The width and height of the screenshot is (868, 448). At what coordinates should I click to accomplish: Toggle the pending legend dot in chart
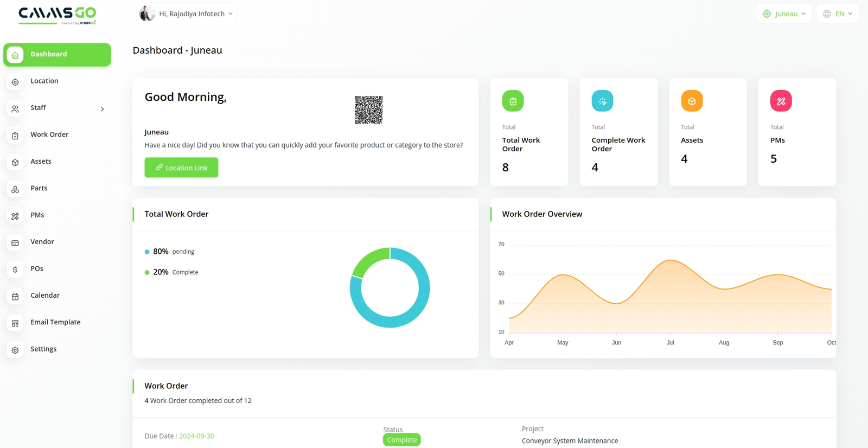(147, 252)
